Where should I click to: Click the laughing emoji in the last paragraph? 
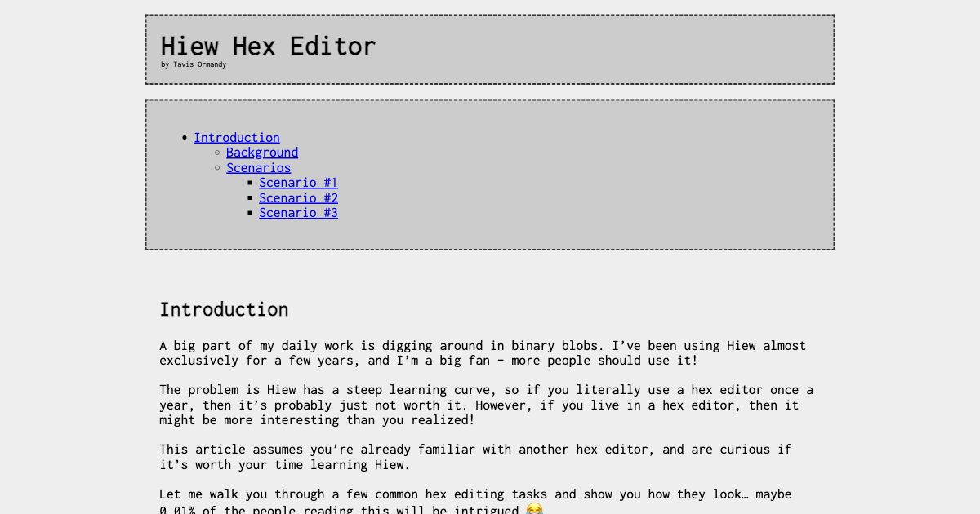(x=533, y=508)
